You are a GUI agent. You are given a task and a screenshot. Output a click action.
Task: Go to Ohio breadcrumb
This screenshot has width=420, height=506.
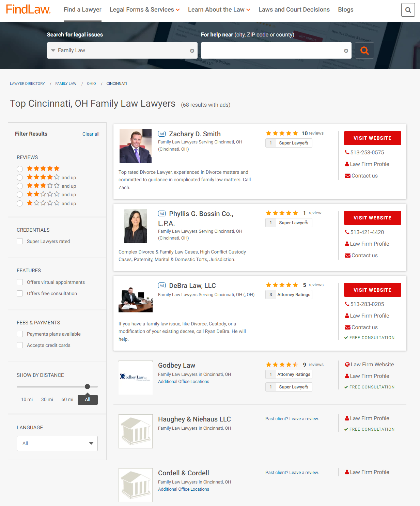pyautogui.click(x=91, y=83)
